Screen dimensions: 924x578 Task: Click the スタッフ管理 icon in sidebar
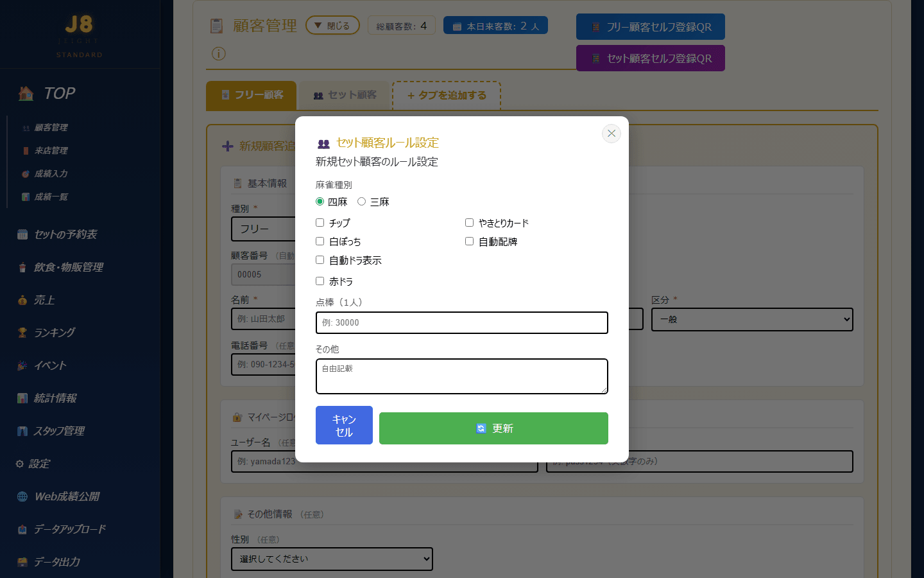click(22, 431)
